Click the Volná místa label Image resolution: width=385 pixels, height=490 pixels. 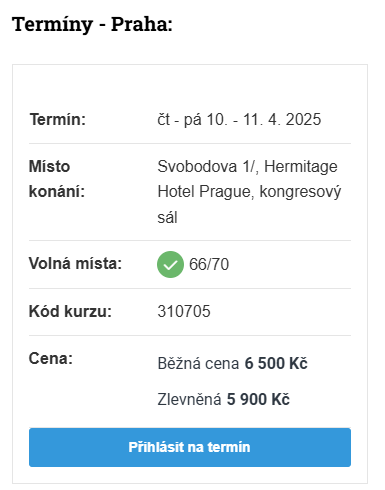[x=75, y=263]
